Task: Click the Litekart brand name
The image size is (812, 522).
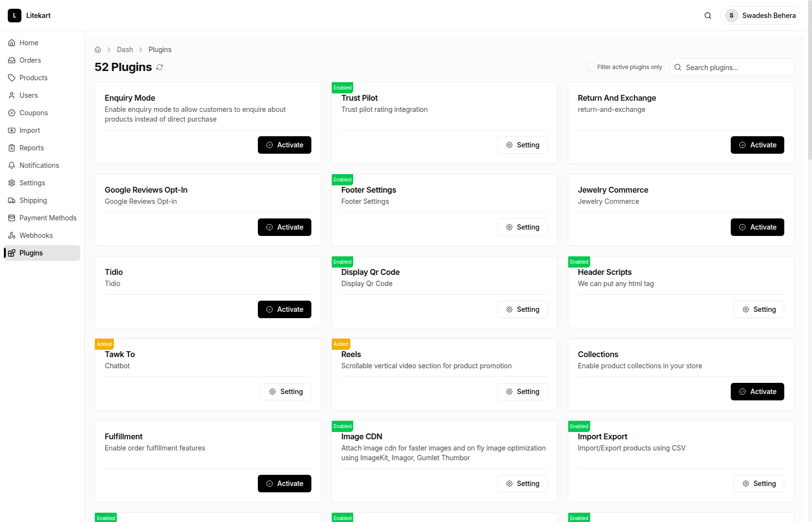Action: (38, 16)
